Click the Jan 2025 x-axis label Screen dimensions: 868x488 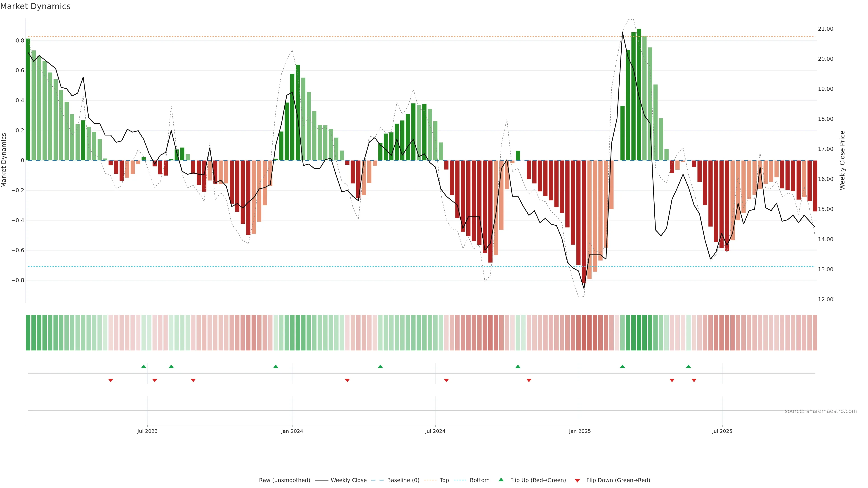580,431
